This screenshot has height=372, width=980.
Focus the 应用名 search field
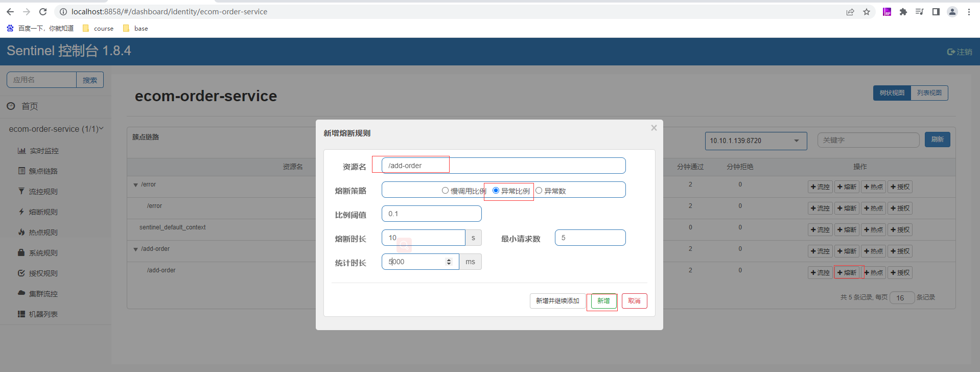41,80
